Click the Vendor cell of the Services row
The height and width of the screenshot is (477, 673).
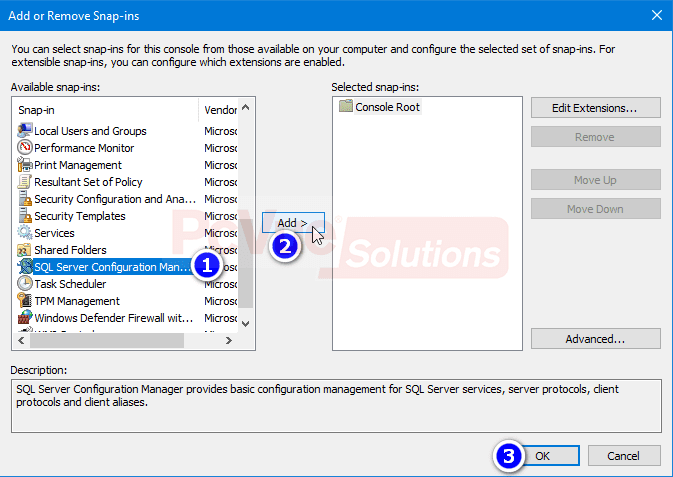221,233
